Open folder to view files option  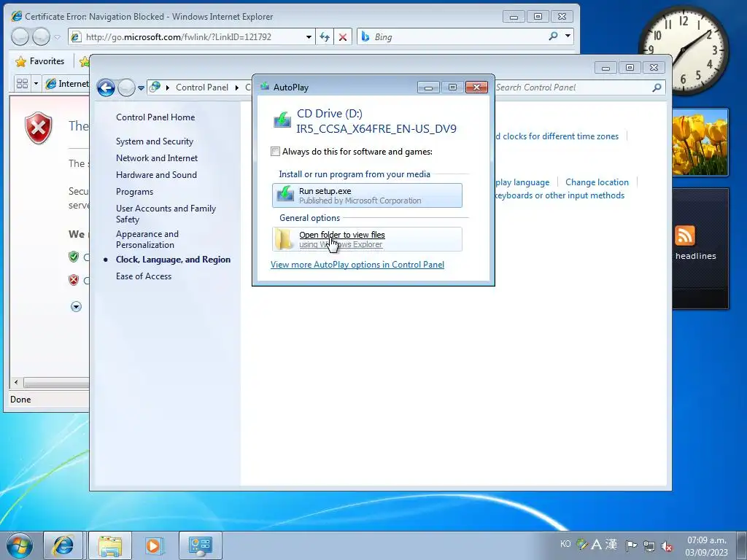367,239
